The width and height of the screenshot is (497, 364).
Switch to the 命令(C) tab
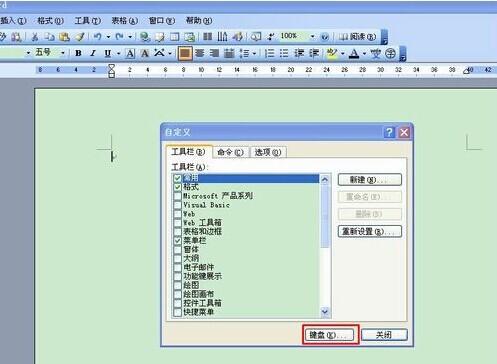(231, 152)
